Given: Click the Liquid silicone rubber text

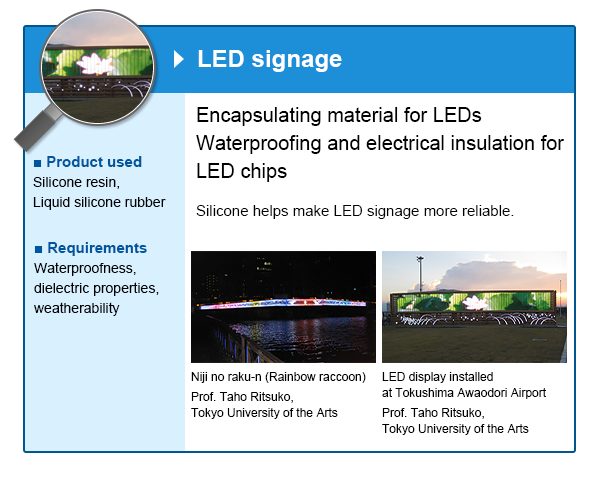Looking at the screenshot, I should (99, 203).
